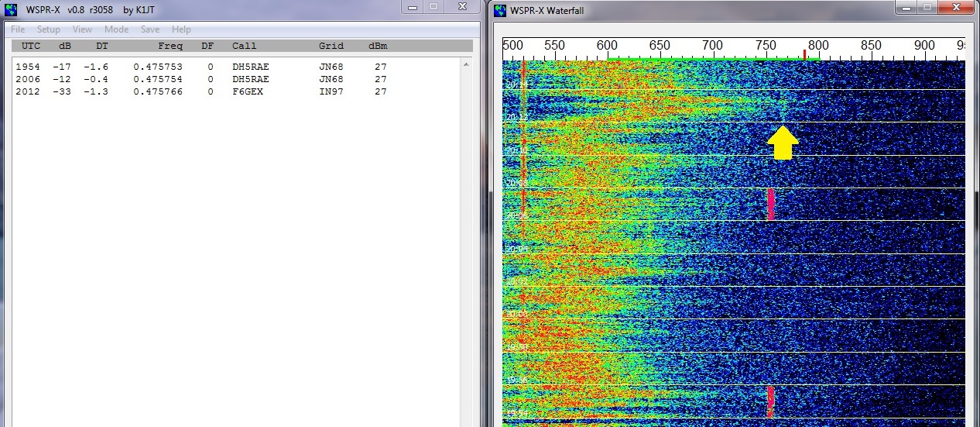Click the frequency 0.475766
The height and width of the screenshot is (427, 980).
click(158, 91)
